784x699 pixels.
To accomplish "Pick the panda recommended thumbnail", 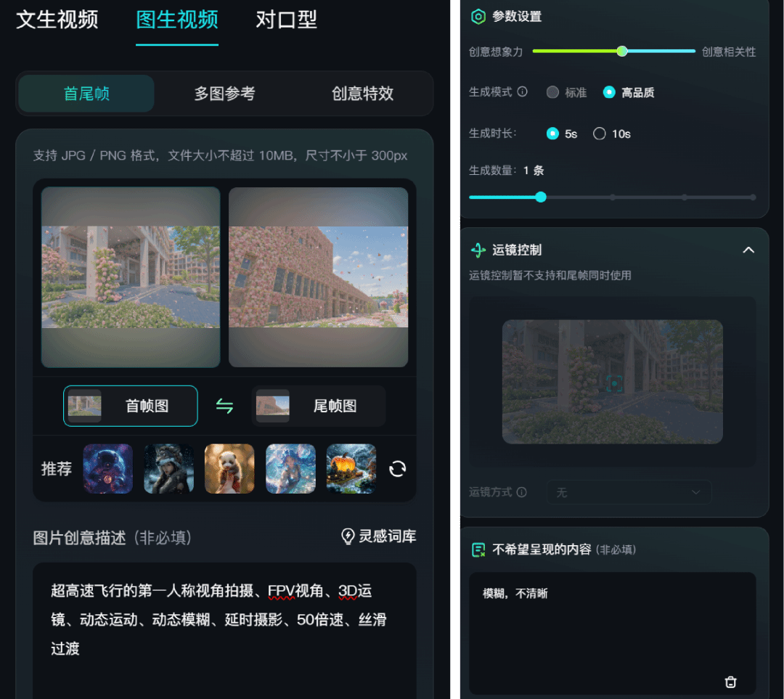I will (x=229, y=469).
